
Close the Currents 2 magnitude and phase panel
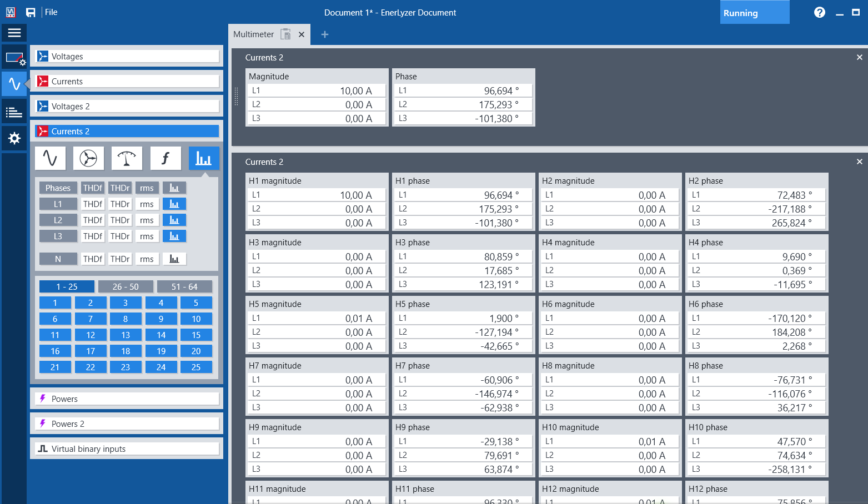click(860, 57)
